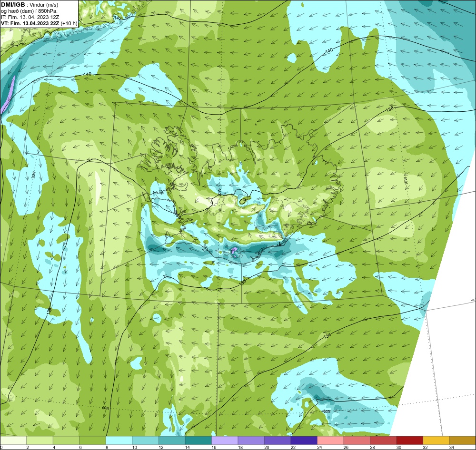Select legend scale value 16

pyautogui.click(x=213, y=447)
